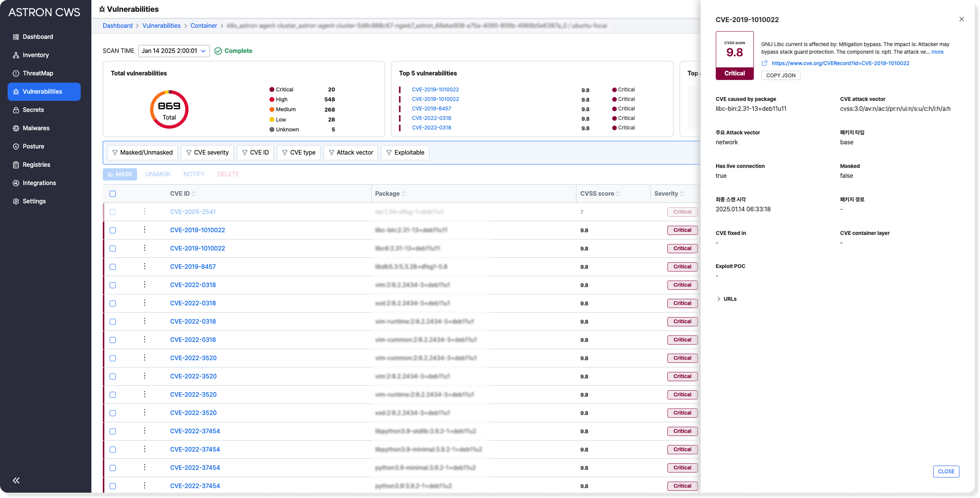The image size is (980, 498).
Task: Toggle the select-all checkbox in table header
Action: point(113,194)
